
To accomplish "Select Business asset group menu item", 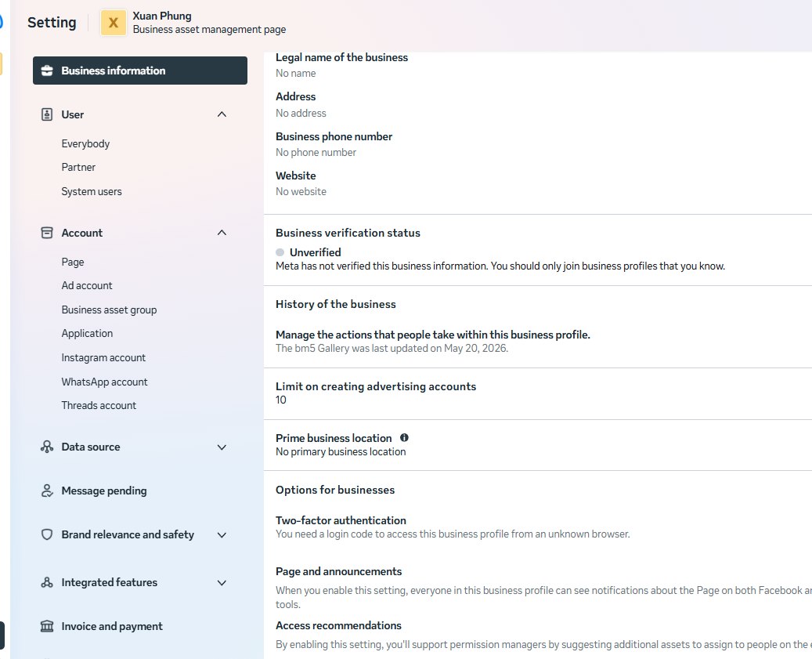I will [109, 310].
